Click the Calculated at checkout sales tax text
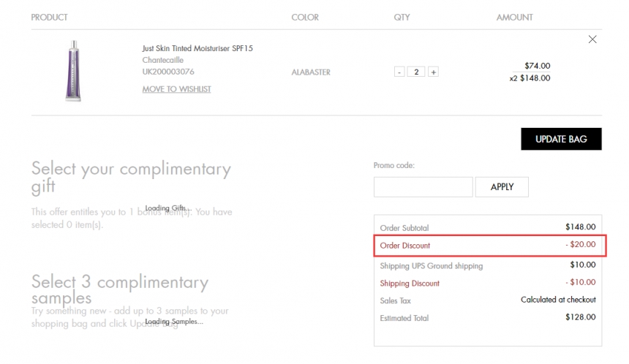Image resolution: width=629 pixels, height=364 pixels. click(x=558, y=300)
